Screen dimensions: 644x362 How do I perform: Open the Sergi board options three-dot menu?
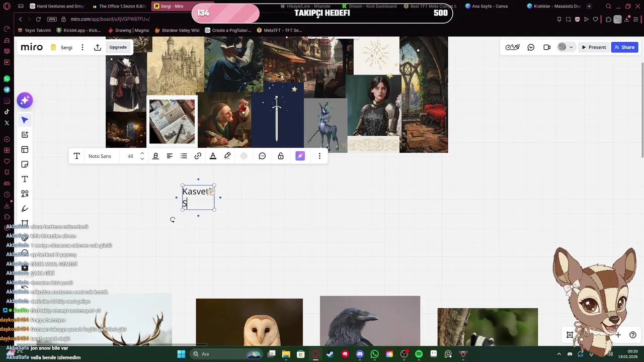tap(83, 47)
